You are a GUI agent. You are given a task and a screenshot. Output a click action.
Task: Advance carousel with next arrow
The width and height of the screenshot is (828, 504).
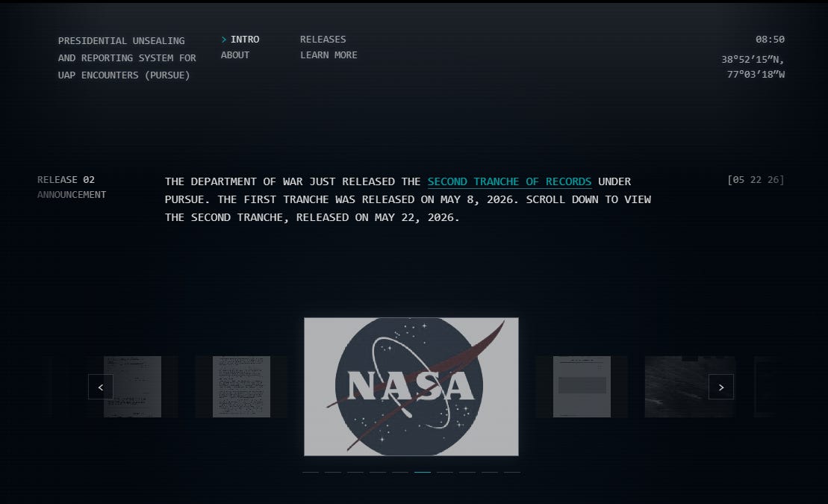pyautogui.click(x=720, y=387)
